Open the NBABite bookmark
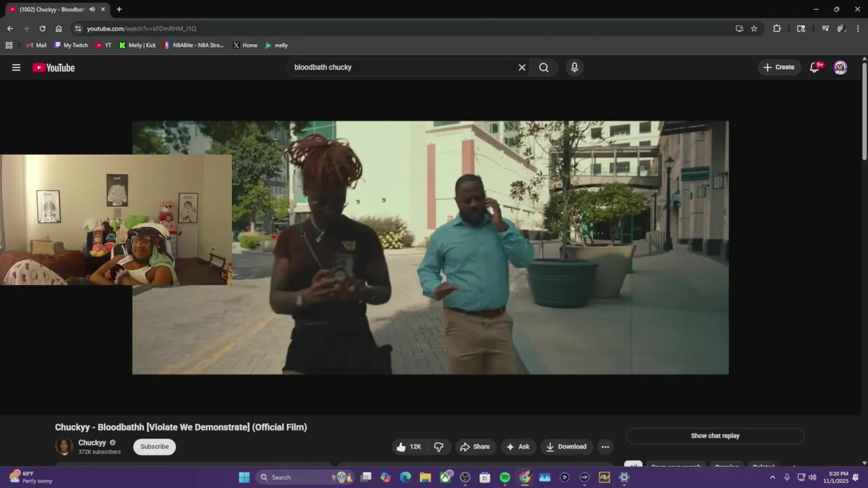868x488 pixels. (x=193, y=45)
